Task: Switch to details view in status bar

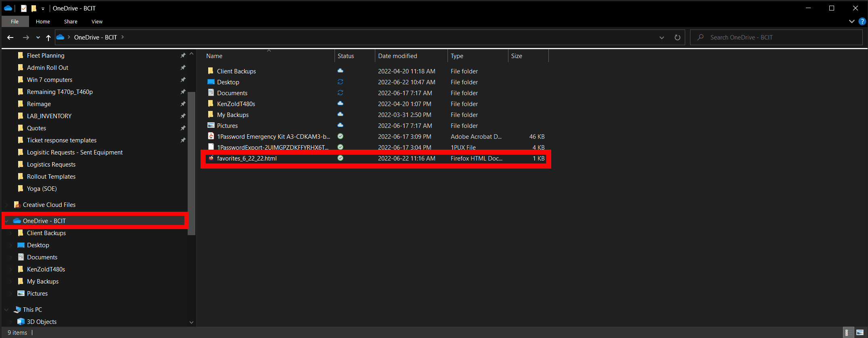Action: pyautogui.click(x=849, y=332)
